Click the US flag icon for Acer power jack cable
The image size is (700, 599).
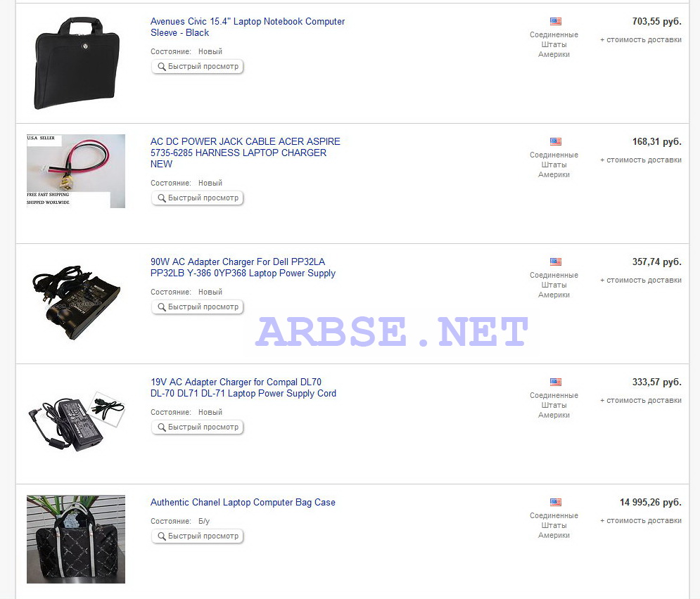[x=555, y=141]
